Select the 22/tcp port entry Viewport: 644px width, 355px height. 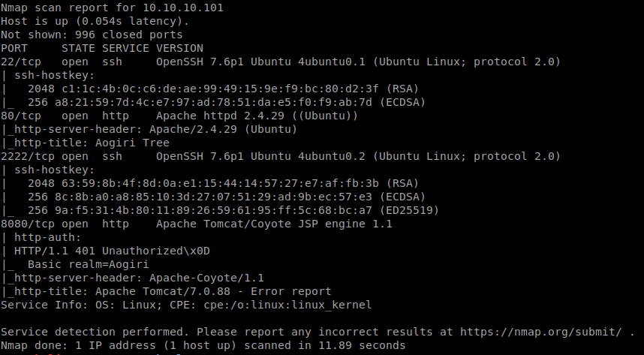pos(18,61)
